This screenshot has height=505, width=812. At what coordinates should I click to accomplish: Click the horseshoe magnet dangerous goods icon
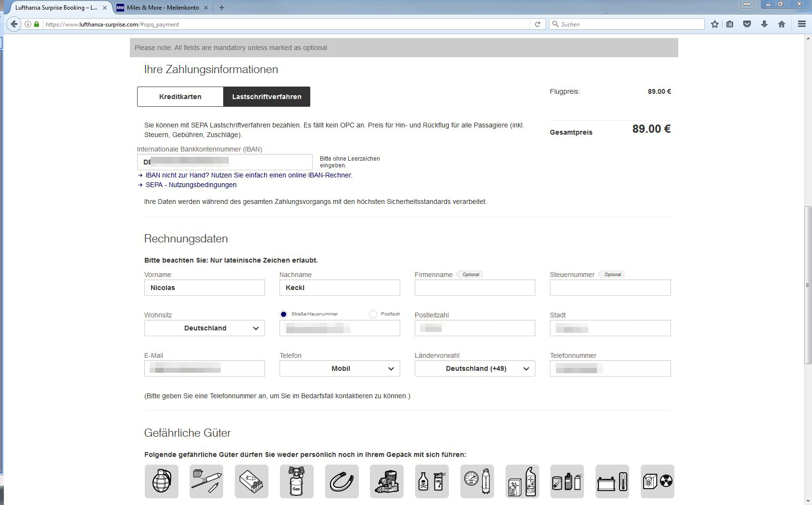[342, 481]
